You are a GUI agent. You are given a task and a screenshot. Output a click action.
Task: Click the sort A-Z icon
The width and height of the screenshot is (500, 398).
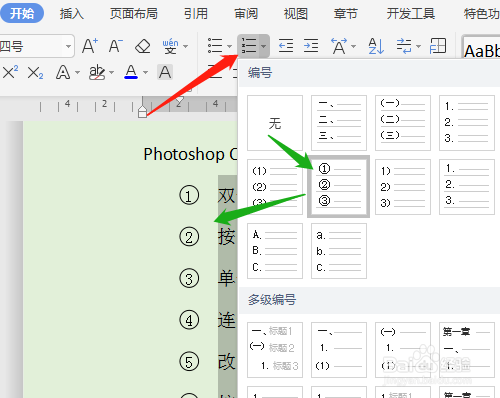point(376,46)
